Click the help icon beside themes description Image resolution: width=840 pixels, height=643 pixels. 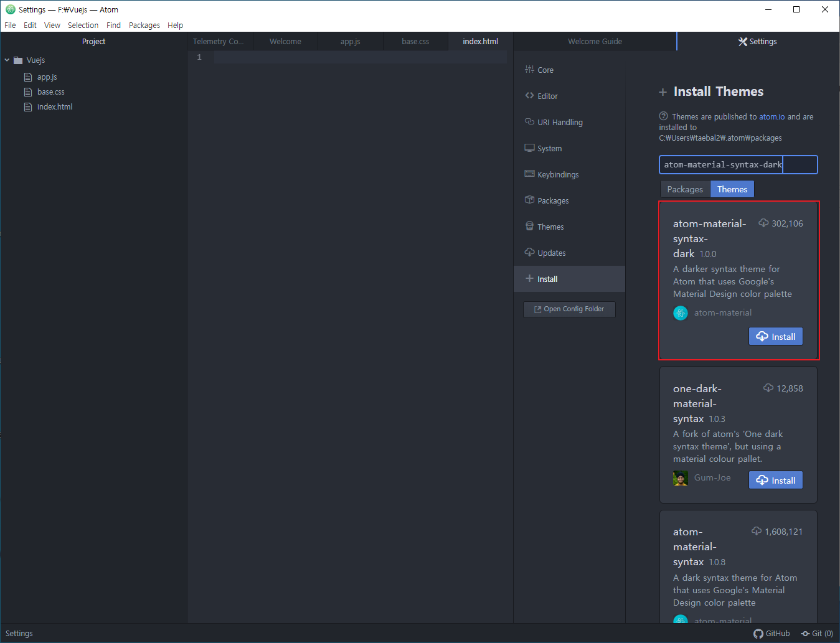663,116
